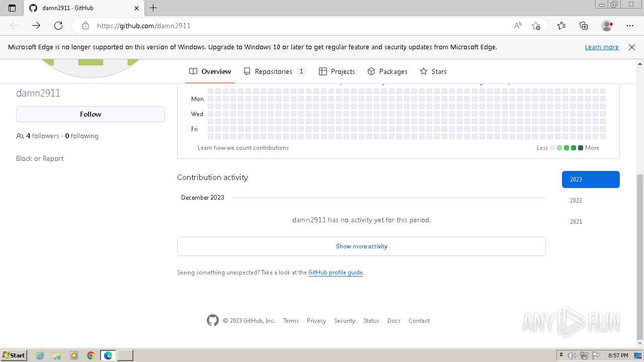This screenshot has width=644, height=362.
Task: Reload the page with refresh icon
Action: 58,26
